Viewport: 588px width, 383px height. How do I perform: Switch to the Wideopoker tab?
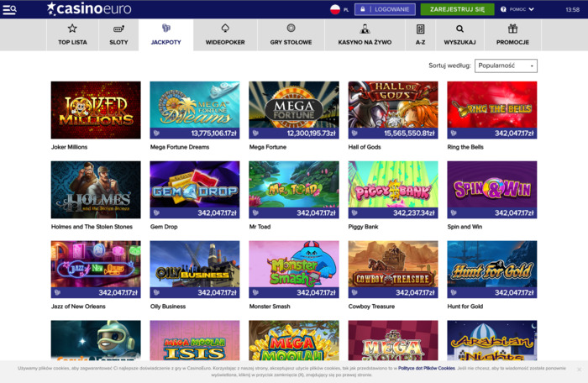[x=225, y=35]
